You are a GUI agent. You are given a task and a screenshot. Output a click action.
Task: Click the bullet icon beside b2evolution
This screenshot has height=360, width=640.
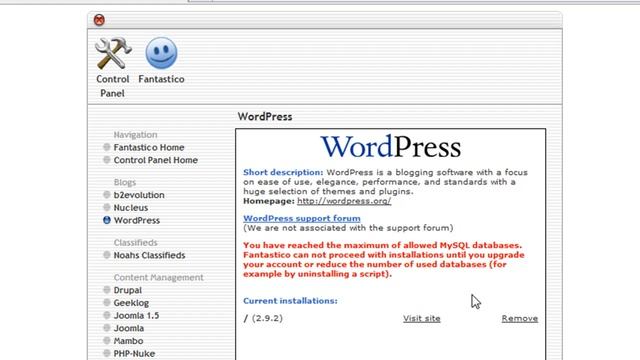pyautogui.click(x=107, y=195)
